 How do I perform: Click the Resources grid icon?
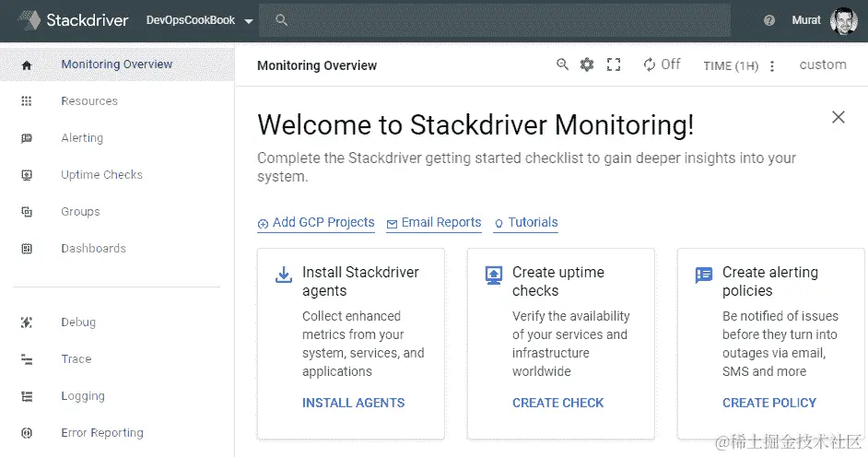[x=27, y=101]
